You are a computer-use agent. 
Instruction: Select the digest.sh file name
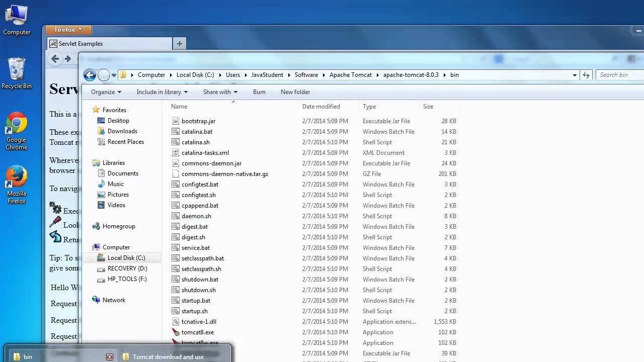(193, 237)
